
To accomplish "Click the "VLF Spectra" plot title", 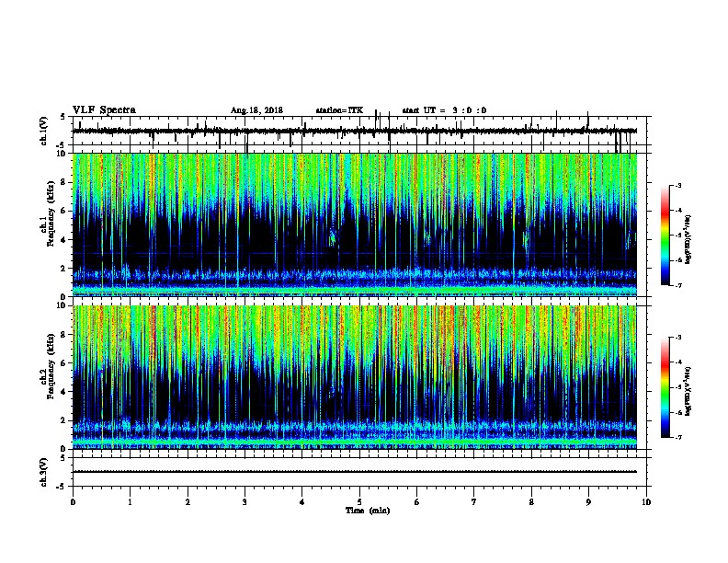I will (x=104, y=110).
